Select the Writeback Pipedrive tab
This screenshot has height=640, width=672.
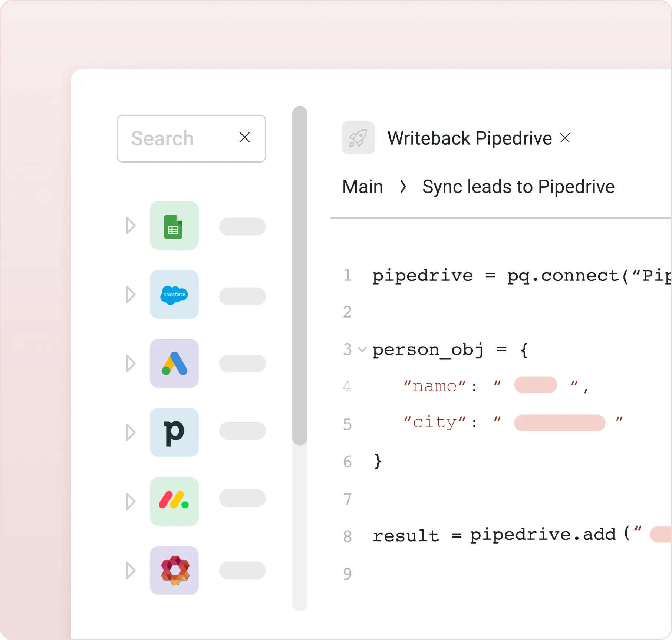click(470, 138)
